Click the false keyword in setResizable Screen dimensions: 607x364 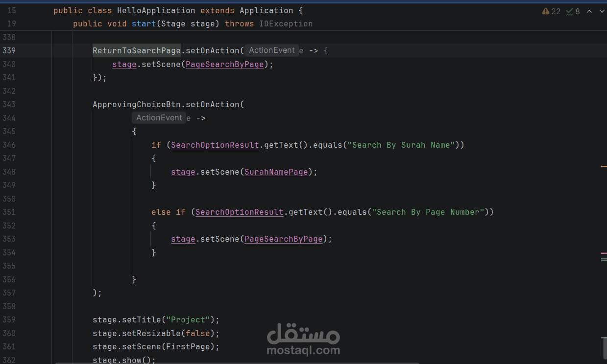(198, 333)
